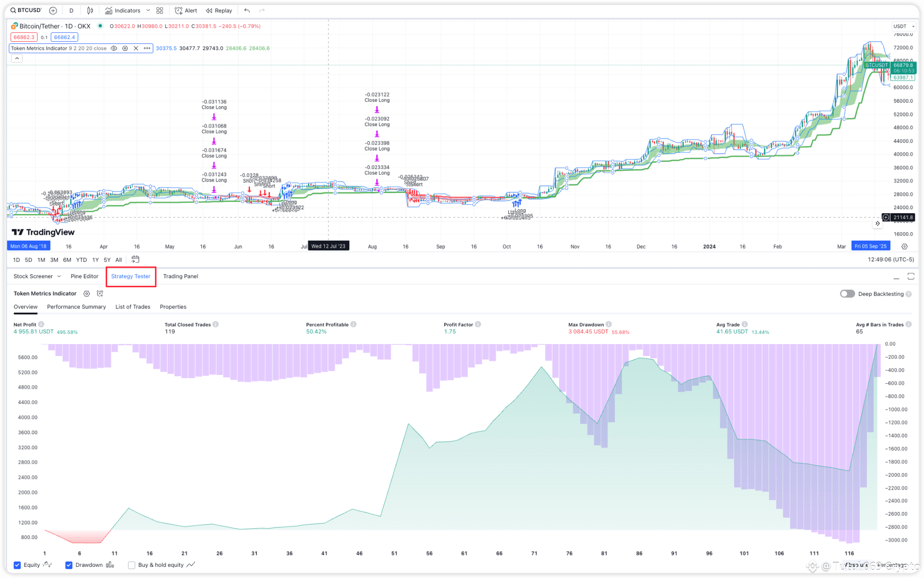The image size is (924, 578).
Task: Uncheck the Equity checkbox
Action: 17,565
